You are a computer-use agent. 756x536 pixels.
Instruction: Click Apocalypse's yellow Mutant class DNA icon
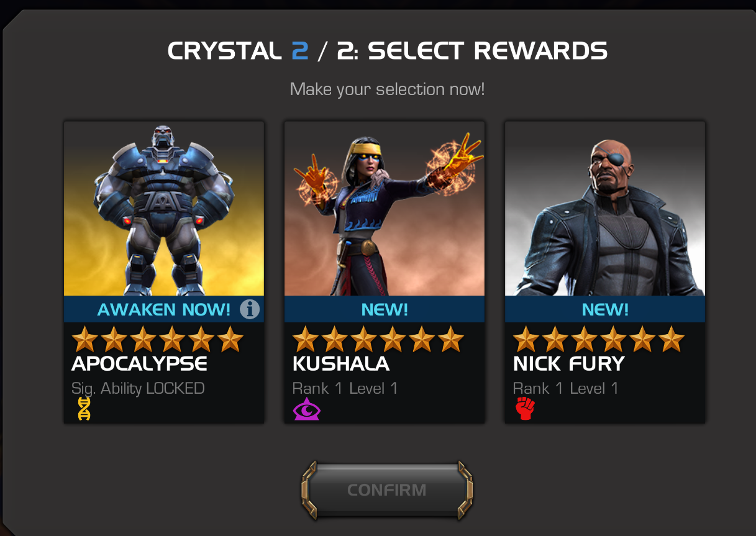coord(84,409)
